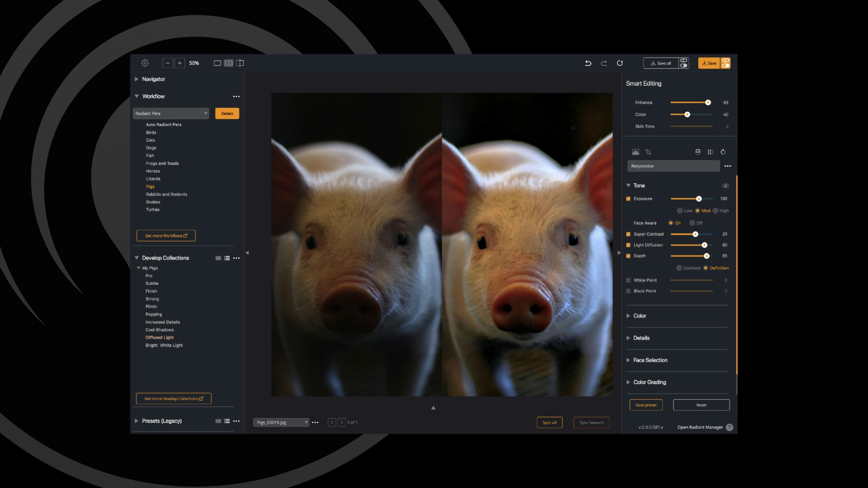Screen dimensions: 868x488
Task: Show the histogram icon in right panel
Action: tap(636, 152)
